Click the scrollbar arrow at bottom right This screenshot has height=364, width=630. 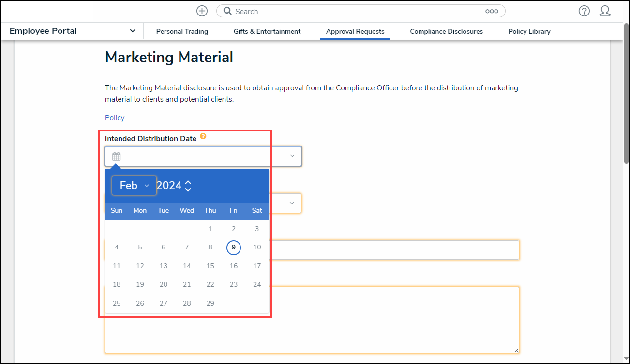pos(626,359)
